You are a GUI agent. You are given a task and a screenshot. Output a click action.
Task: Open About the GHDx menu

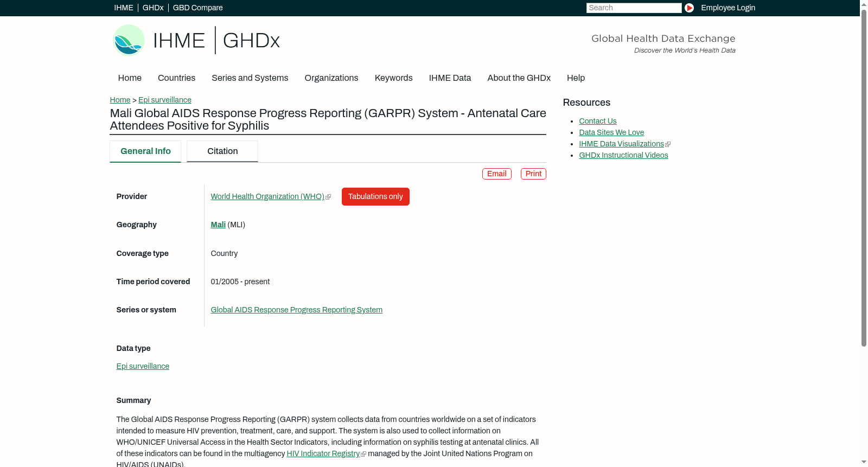point(519,78)
